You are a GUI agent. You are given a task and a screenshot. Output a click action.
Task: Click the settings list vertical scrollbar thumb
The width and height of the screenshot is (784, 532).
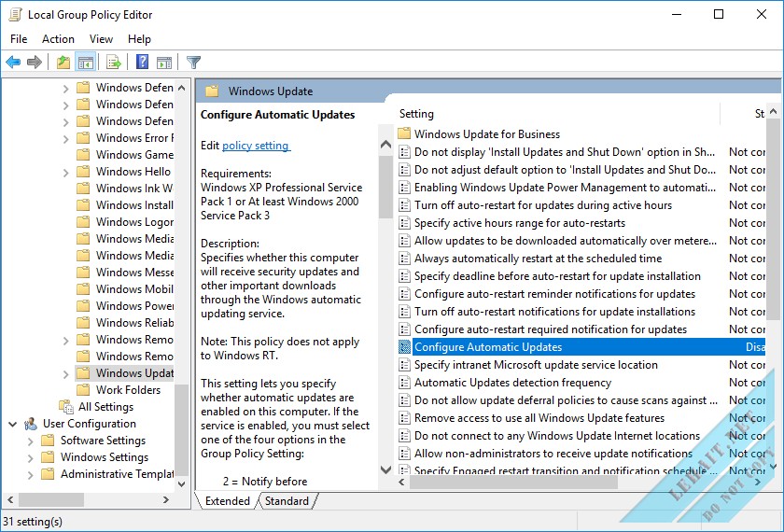pos(773,220)
